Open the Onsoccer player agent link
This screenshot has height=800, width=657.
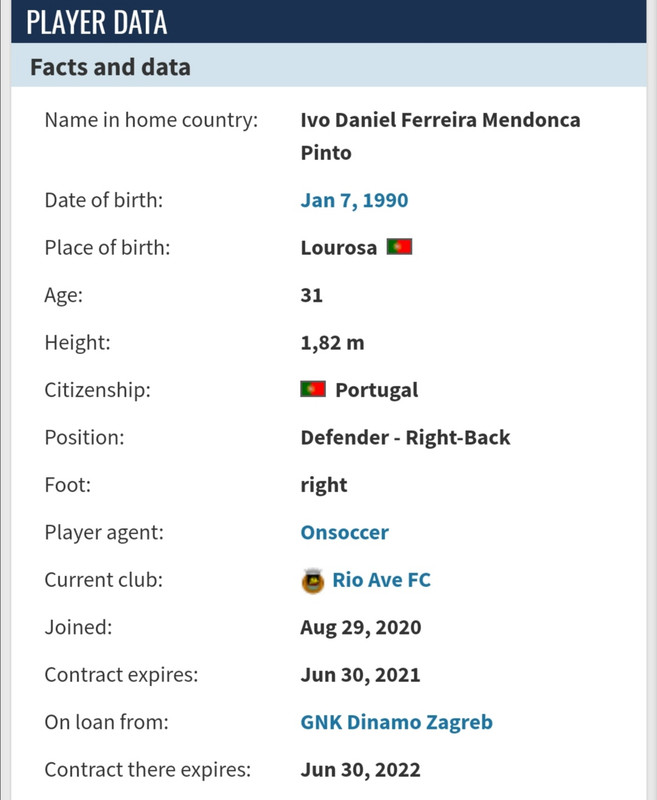click(344, 532)
